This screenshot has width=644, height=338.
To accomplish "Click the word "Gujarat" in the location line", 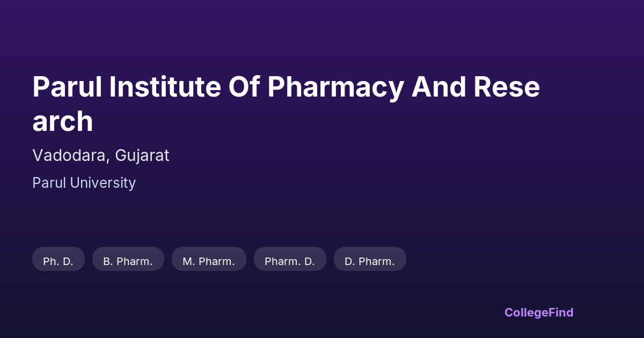I will (x=142, y=156).
